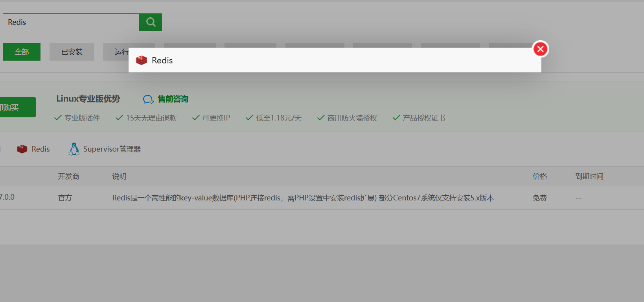Click the 免费 price cell
Viewport: 644px width, 302px height.
click(540, 198)
